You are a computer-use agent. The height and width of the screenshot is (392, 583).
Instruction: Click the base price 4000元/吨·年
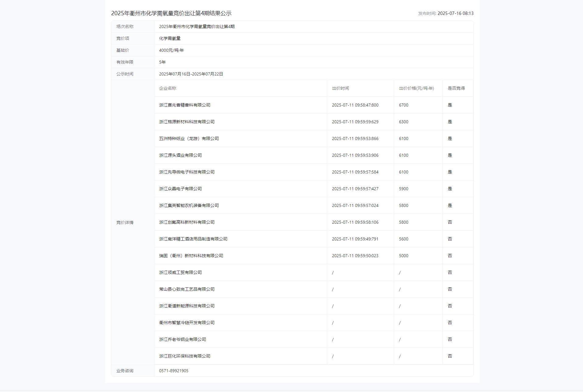[171, 50]
